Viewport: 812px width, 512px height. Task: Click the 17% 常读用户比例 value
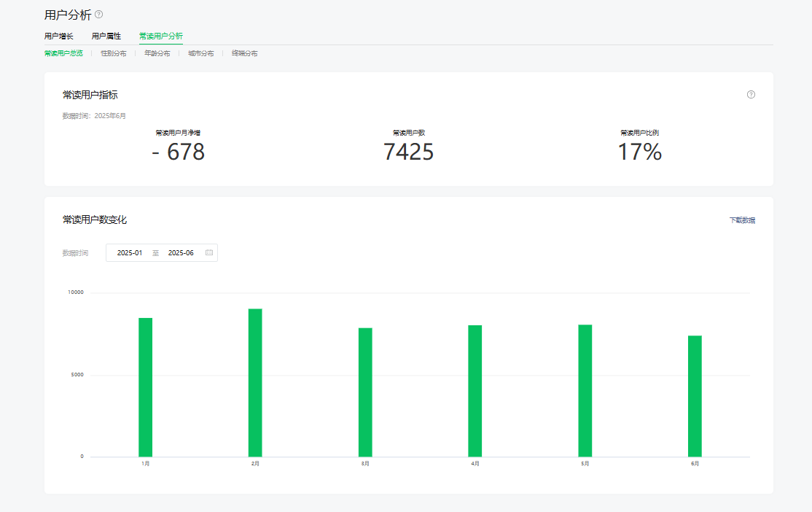(639, 152)
